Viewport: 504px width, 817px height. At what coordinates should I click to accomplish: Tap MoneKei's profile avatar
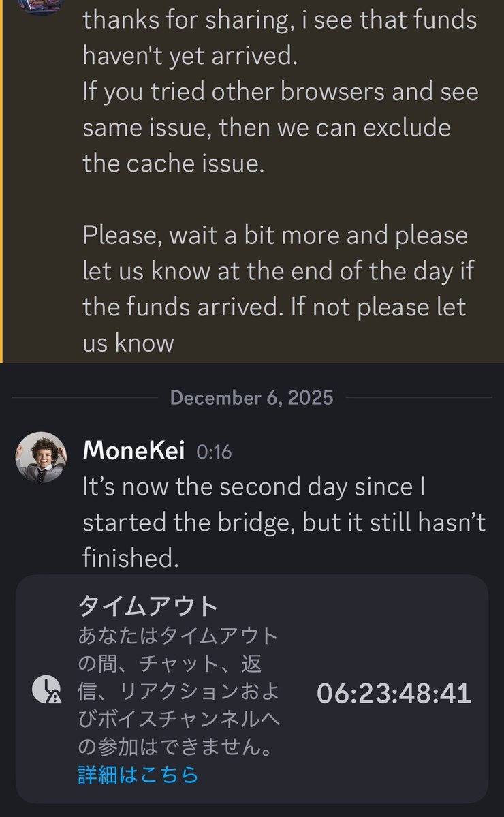41,457
